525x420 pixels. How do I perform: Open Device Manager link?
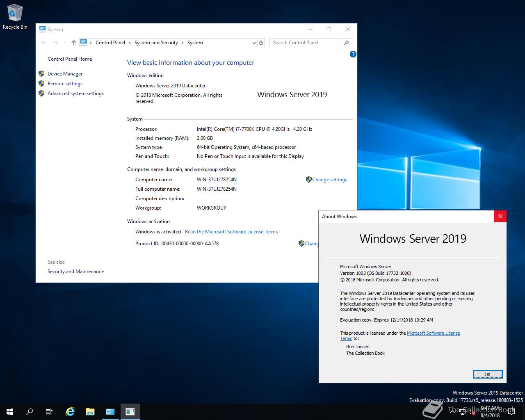(65, 74)
